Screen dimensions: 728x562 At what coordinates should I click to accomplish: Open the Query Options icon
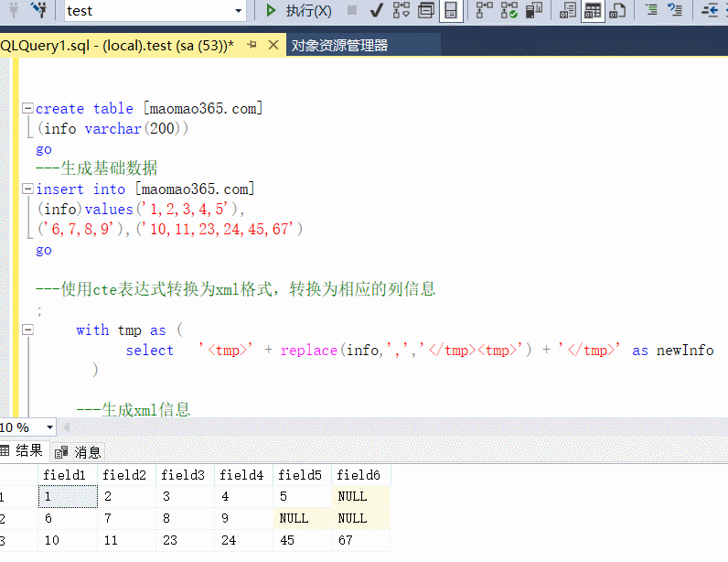426,11
